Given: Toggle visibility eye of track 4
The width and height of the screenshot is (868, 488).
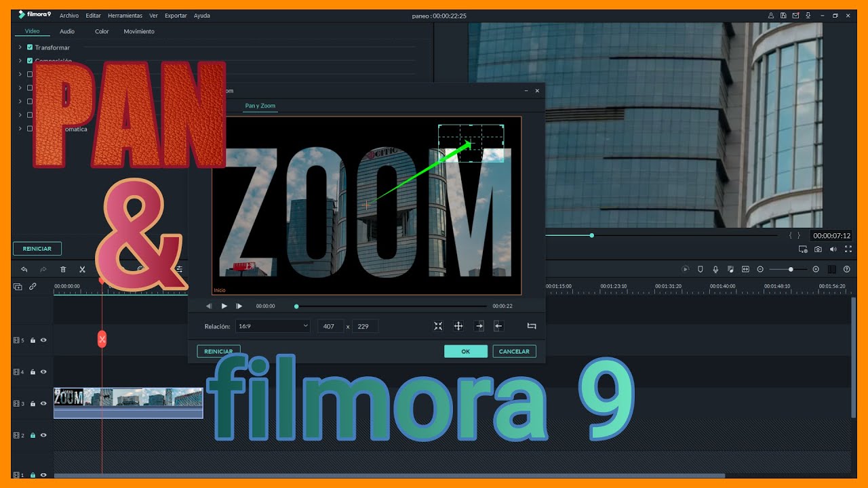Looking at the screenshot, I should point(43,372).
